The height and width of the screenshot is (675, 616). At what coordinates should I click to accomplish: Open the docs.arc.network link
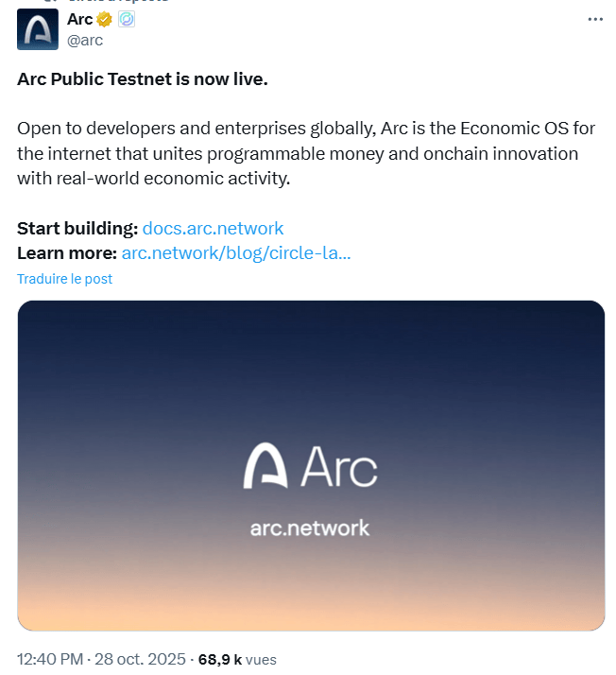coord(213,228)
